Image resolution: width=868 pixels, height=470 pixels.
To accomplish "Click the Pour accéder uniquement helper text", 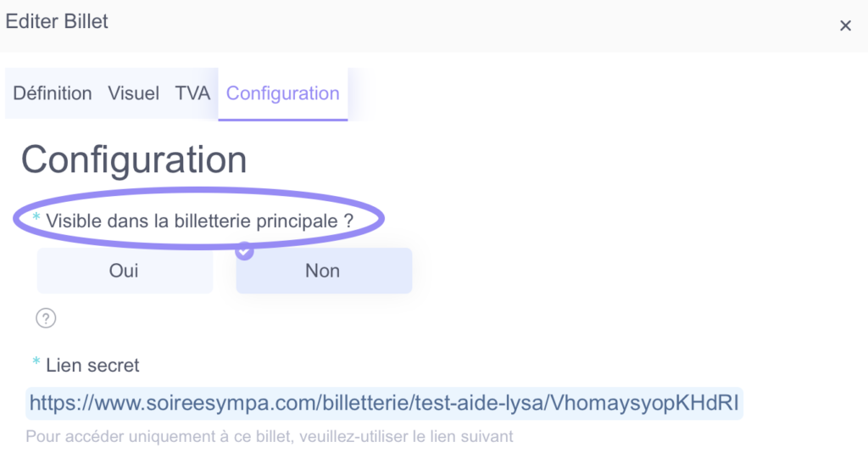I will click(x=269, y=436).
